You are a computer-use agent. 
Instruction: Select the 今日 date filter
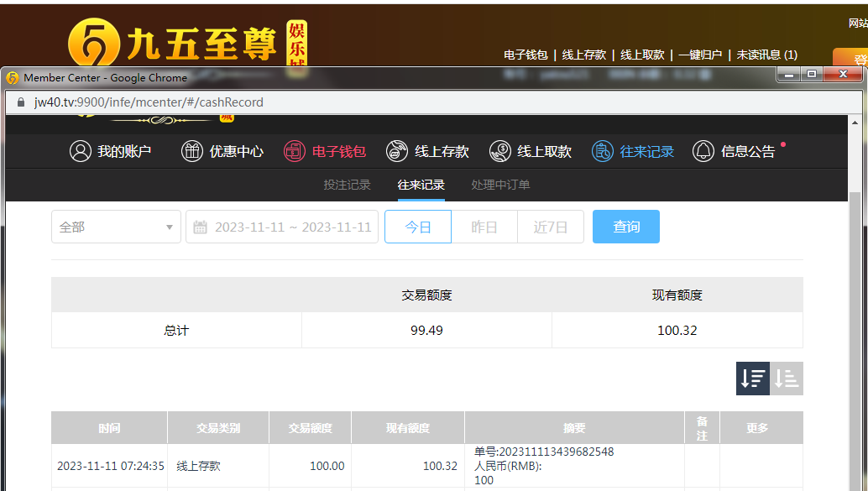coord(418,227)
